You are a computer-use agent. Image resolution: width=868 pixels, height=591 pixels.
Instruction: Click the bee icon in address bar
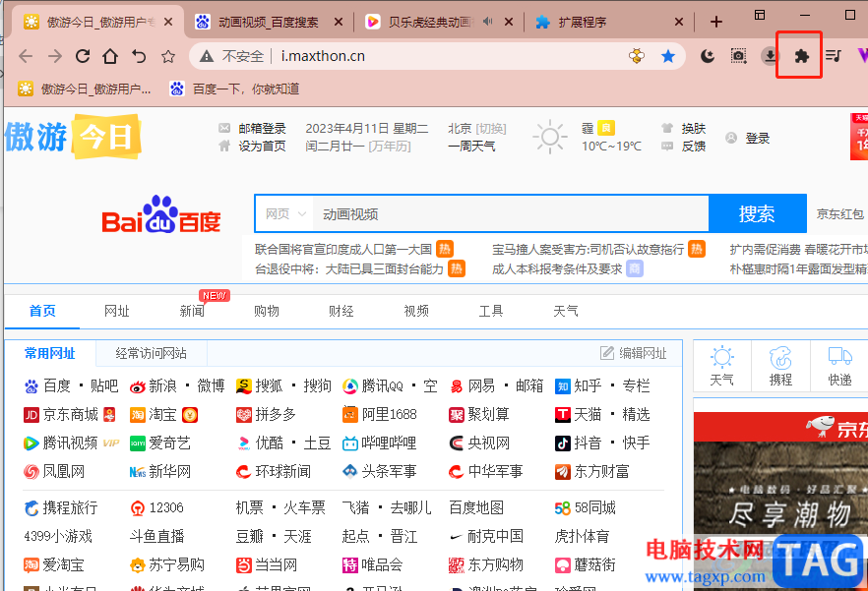[637, 56]
